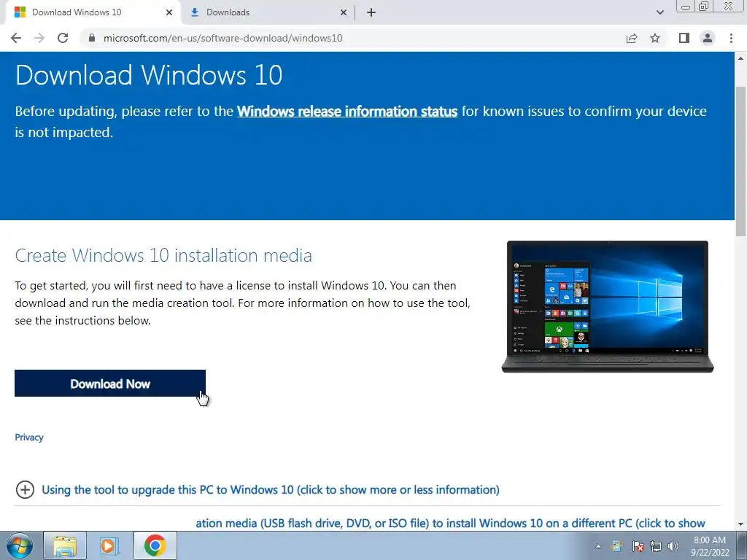The height and width of the screenshot is (560, 747).
Task: Click the browser forward arrow
Action: click(x=39, y=38)
